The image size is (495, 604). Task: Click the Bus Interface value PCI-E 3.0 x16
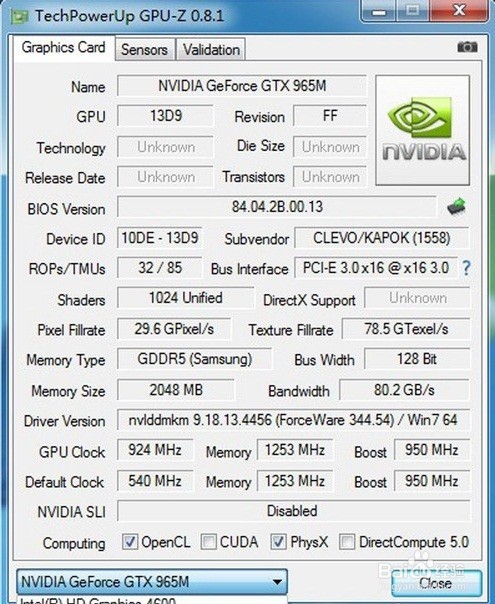click(x=376, y=268)
